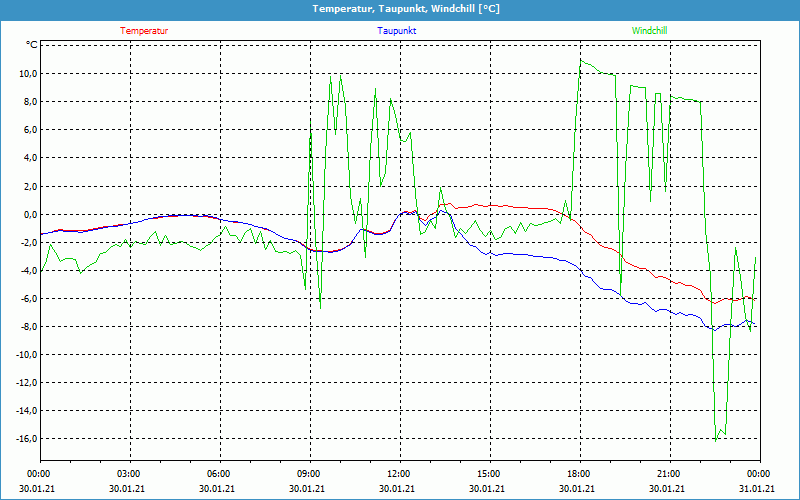Click the 03:00 time marker on the x-axis
The height and width of the screenshot is (500, 800).
coord(129,474)
